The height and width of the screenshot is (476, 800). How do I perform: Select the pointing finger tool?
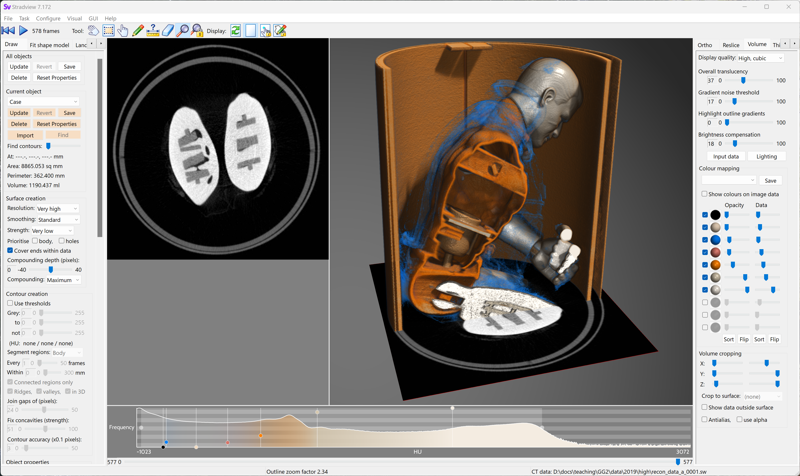click(x=123, y=31)
